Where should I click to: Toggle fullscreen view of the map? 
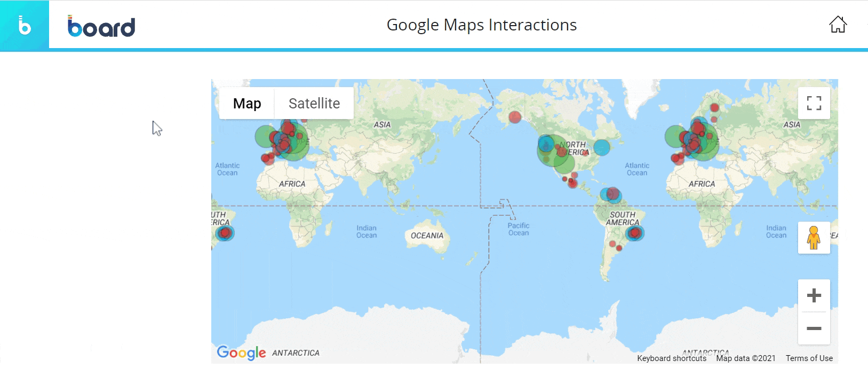point(814,103)
